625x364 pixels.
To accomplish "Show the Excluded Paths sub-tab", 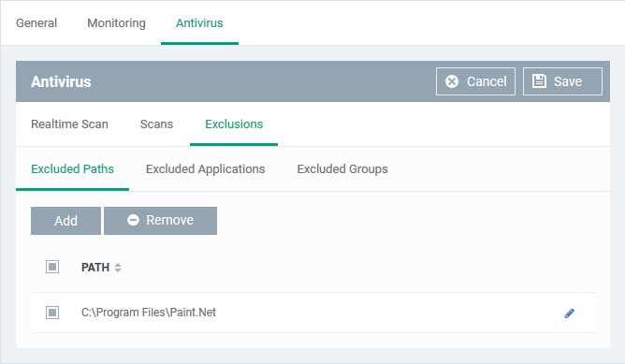I will coord(73,169).
